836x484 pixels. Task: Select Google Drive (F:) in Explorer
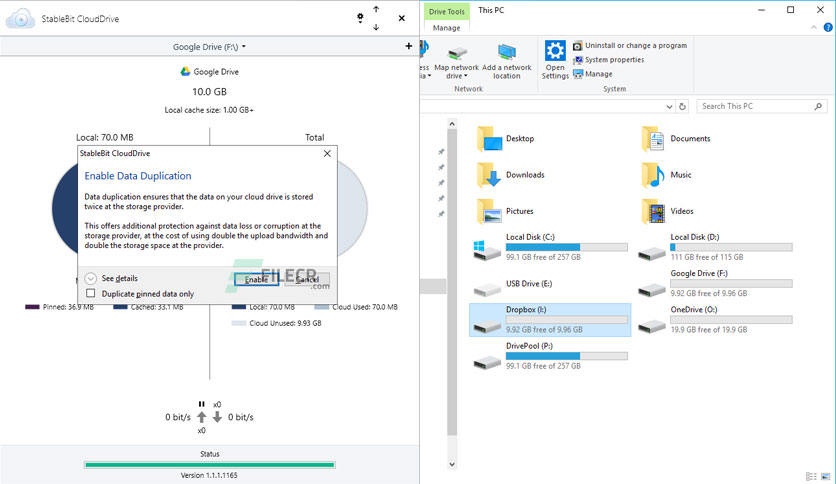[715, 284]
